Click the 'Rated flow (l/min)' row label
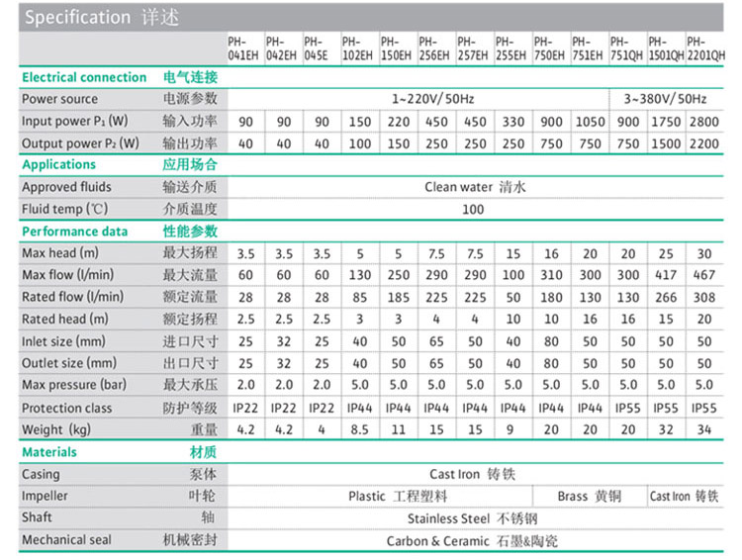The height and width of the screenshot is (560, 742). [73, 297]
